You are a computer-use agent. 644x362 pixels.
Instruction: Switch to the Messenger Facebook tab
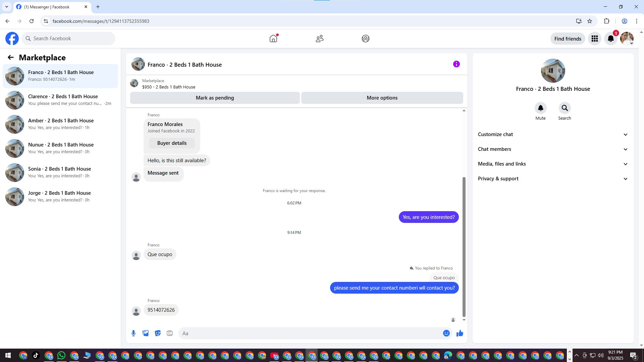click(52, 7)
